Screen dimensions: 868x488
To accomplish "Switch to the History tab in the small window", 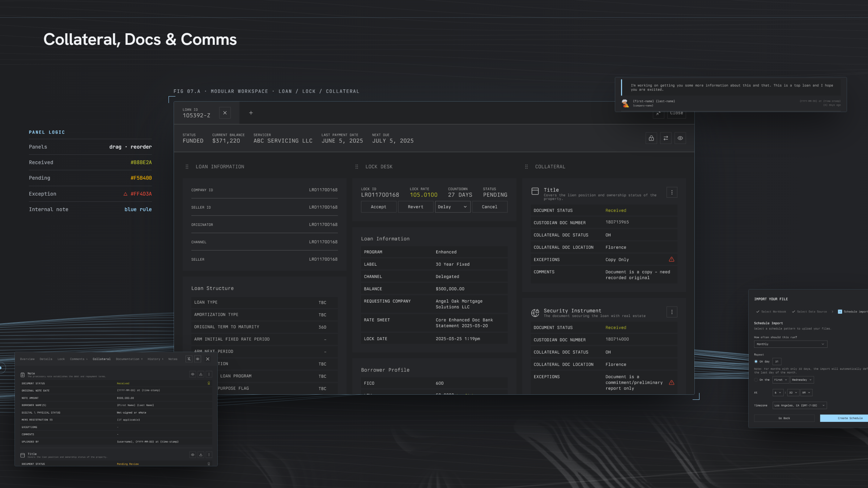I will pos(155,359).
